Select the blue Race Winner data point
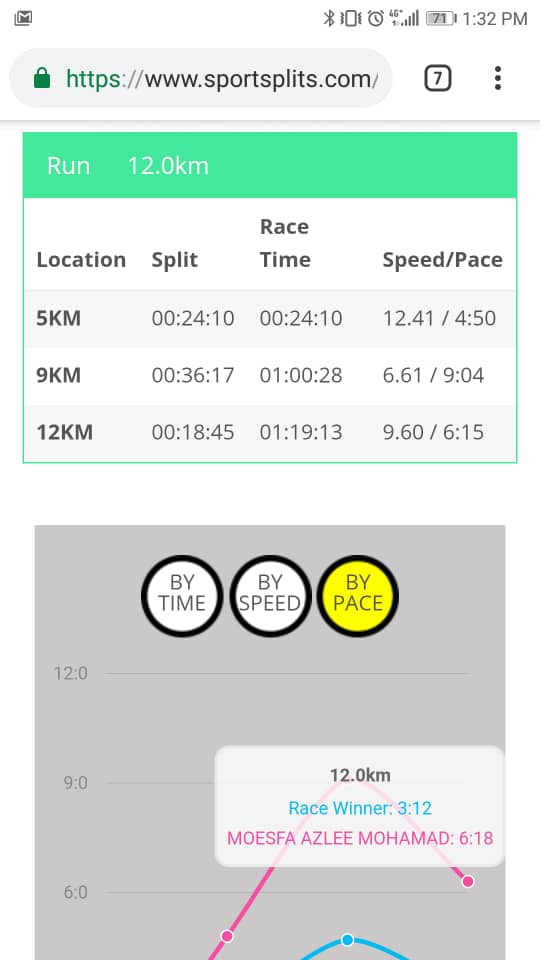Image resolution: width=540 pixels, height=960 pixels. [348, 939]
